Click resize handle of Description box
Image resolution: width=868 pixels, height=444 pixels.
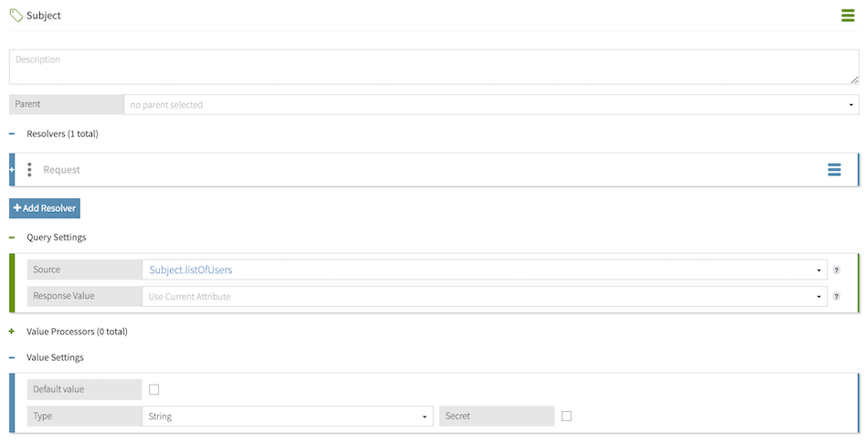854,79
